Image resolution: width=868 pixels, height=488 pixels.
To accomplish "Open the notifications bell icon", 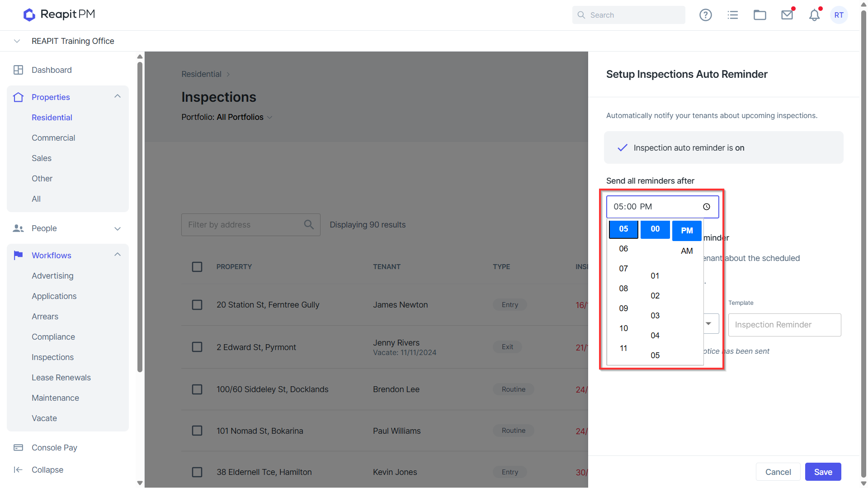I will [814, 15].
